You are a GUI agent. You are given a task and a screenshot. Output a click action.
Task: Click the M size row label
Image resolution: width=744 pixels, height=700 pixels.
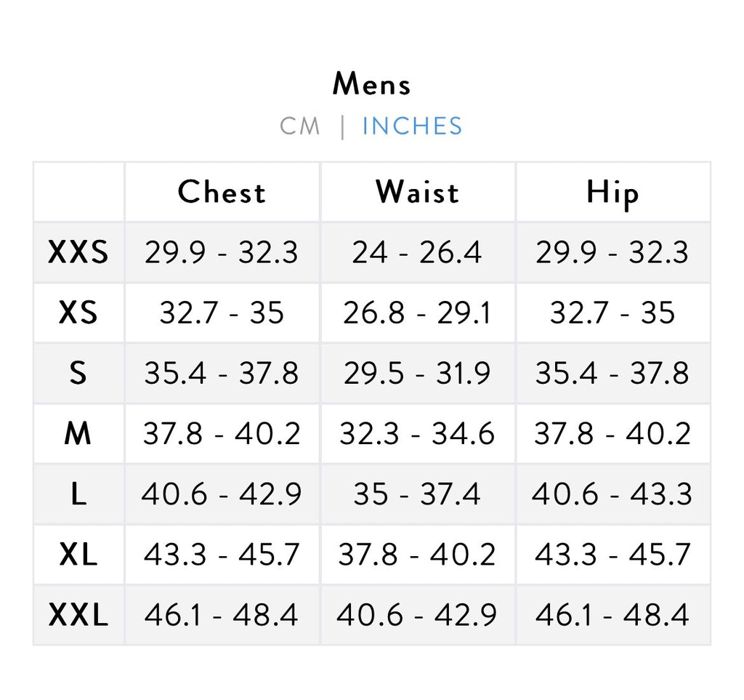tap(78, 434)
